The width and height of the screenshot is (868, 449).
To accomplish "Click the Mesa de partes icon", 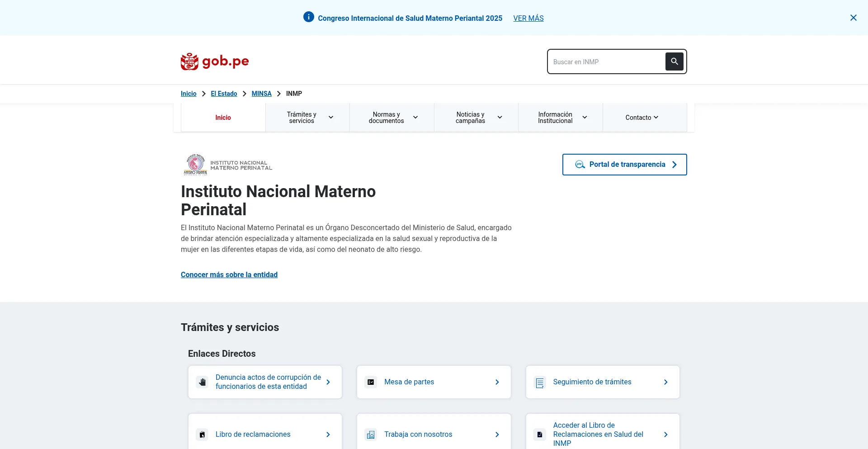I will click(371, 382).
